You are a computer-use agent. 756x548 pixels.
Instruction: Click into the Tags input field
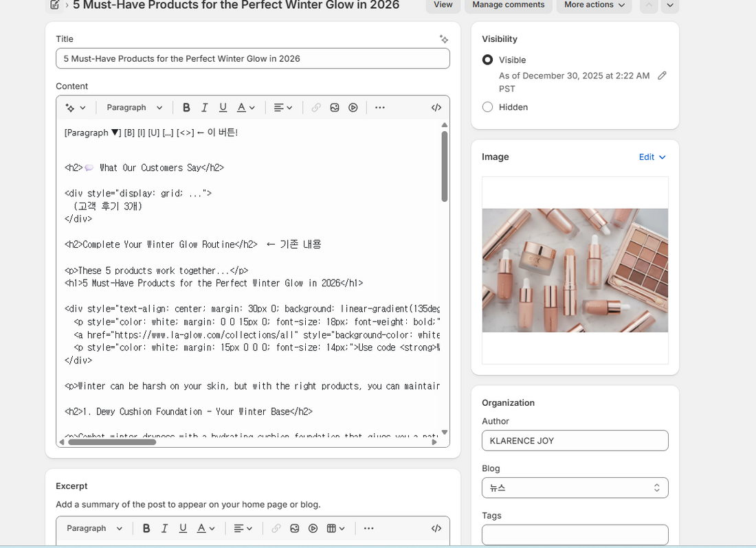click(575, 534)
